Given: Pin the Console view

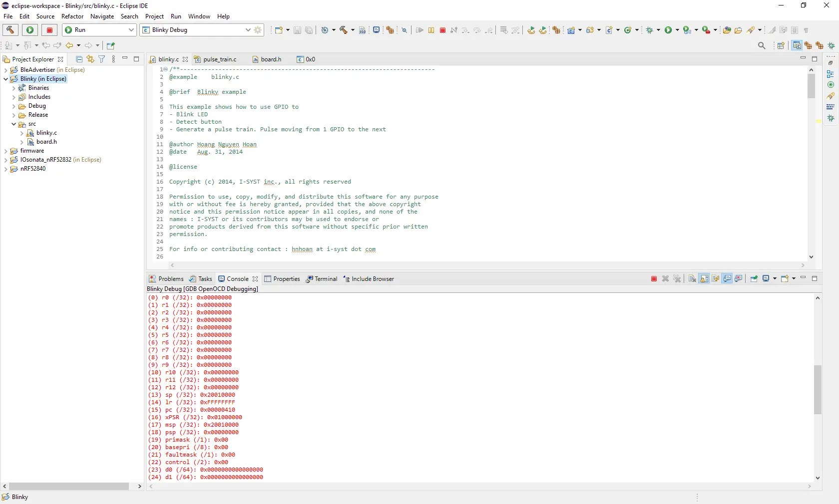Looking at the screenshot, I should tap(754, 279).
